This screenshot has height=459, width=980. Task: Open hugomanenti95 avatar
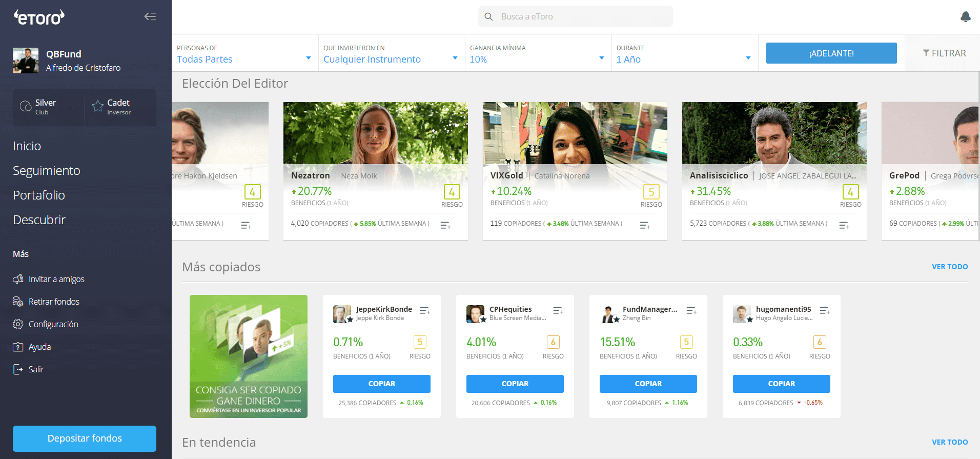tap(742, 314)
